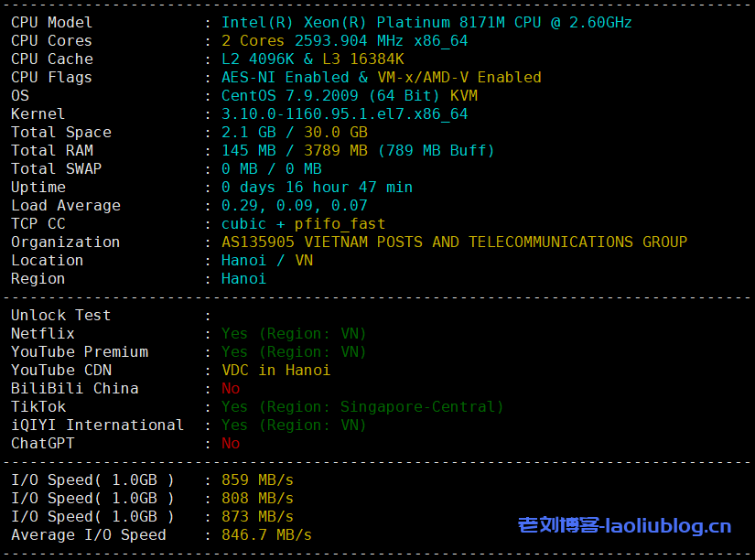The height and width of the screenshot is (560, 755).
Task: Click the laoliublog.cn watermark link
Action: click(x=624, y=525)
